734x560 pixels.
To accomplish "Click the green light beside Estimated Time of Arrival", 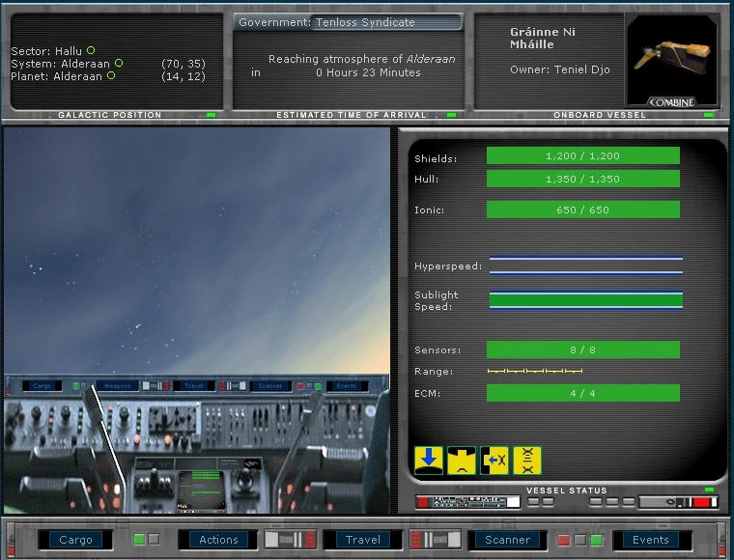I will pos(451,115).
